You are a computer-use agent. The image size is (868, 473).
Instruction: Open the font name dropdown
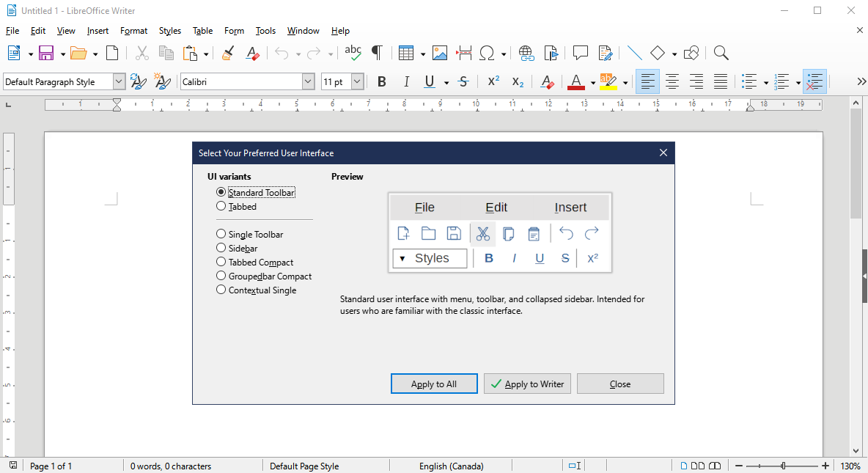click(307, 81)
